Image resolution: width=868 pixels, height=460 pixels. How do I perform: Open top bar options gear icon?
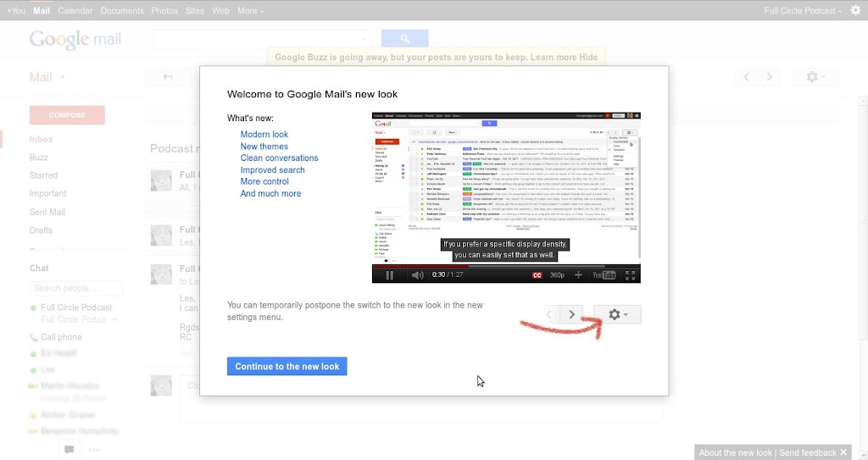pos(855,10)
